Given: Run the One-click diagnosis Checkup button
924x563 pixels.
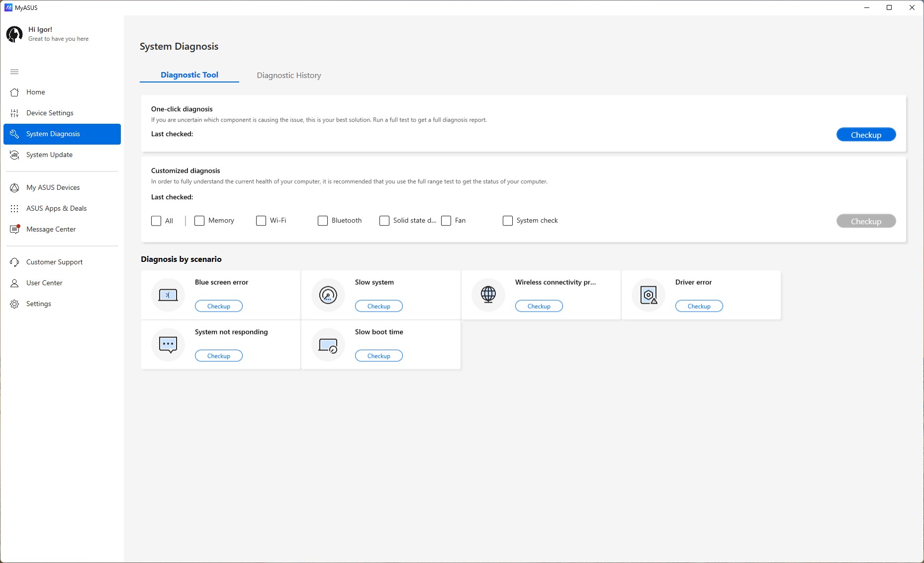Looking at the screenshot, I should click(x=866, y=135).
